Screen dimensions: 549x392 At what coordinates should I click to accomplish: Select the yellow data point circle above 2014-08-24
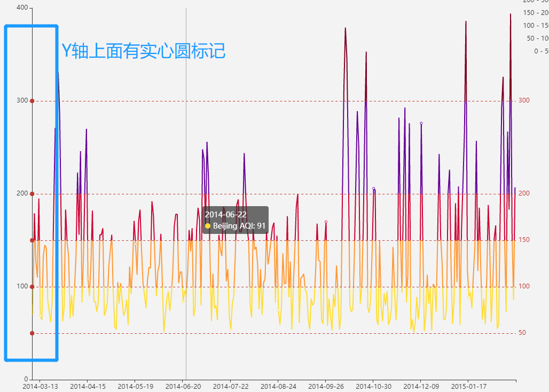point(278,310)
